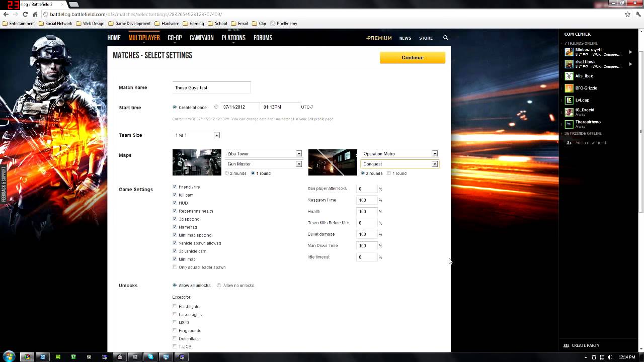
Task: Open the Campaign nav item
Action: [202, 38]
